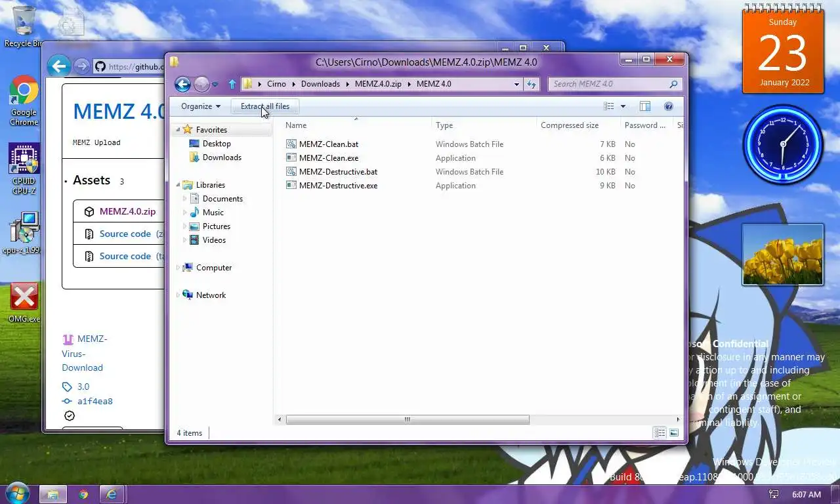The height and width of the screenshot is (504, 840).
Task: Click the 3.0 tag link in browser
Action: [x=83, y=387]
